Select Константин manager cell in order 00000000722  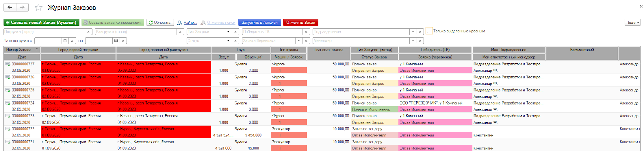point(509,135)
